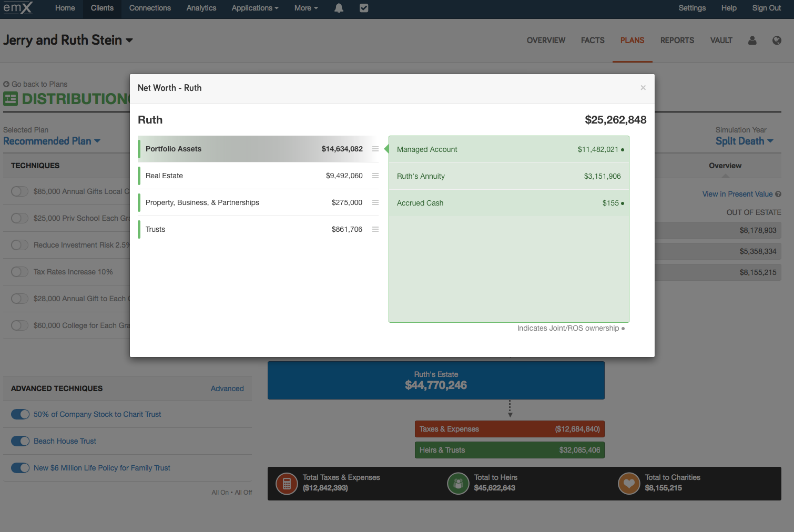This screenshot has height=532, width=794.
Task: Open the Settings link
Action: click(x=692, y=8)
